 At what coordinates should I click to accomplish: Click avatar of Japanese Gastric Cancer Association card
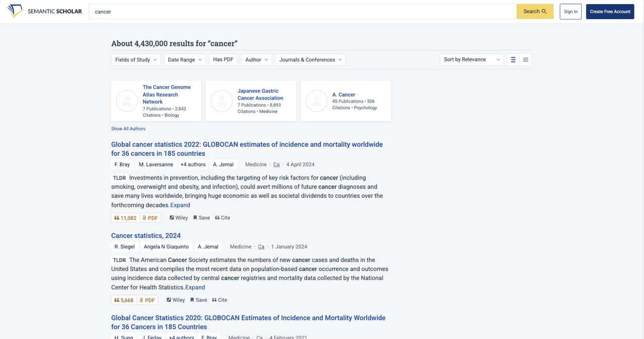221,101
